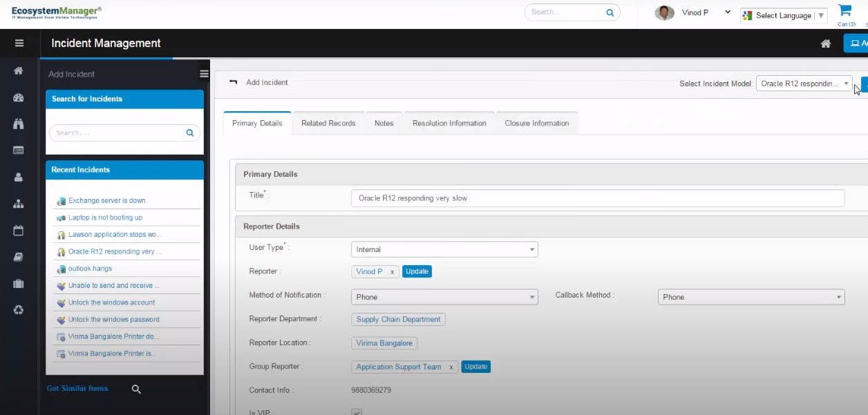868x415 pixels.
Task: Click the Update button next to Reporter
Action: click(417, 271)
